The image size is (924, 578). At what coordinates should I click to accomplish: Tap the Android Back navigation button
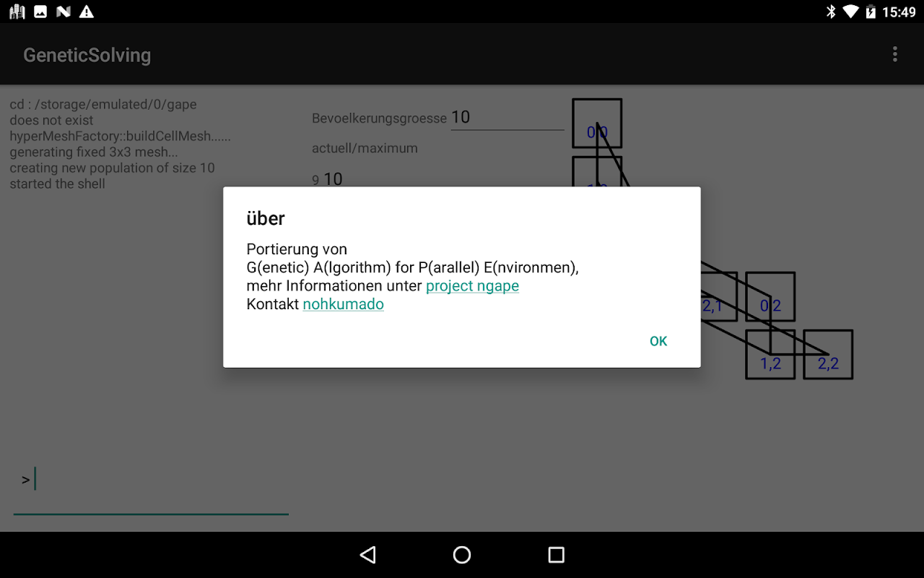click(x=368, y=555)
